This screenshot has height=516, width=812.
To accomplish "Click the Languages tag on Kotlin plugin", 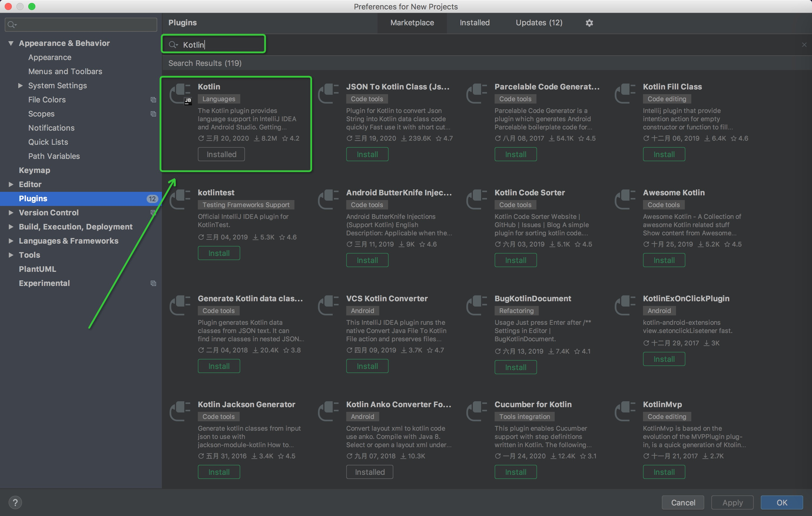I will click(219, 99).
